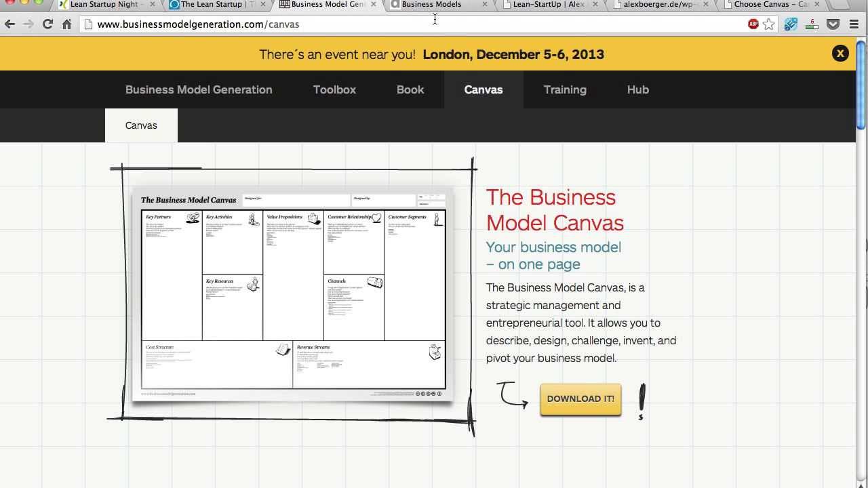Image resolution: width=868 pixels, height=488 pixels.
Task: Click the London event announcement text
Action: tap(431, 54)
